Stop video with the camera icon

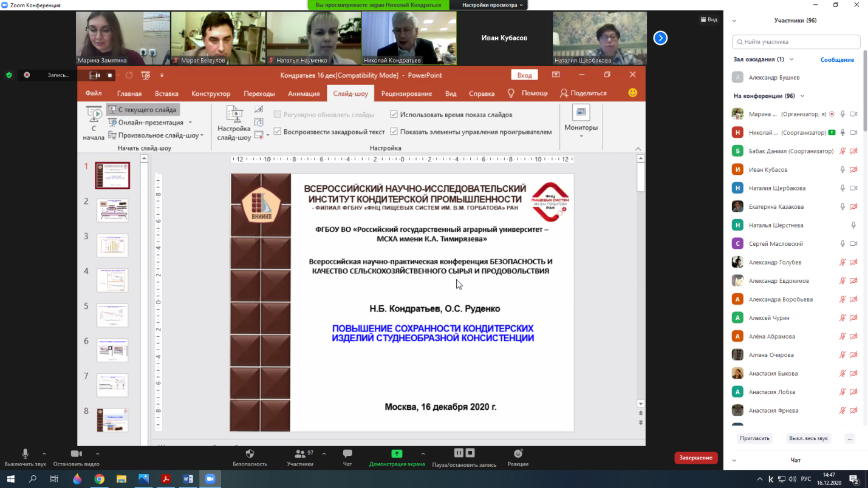tap(77, 454)
